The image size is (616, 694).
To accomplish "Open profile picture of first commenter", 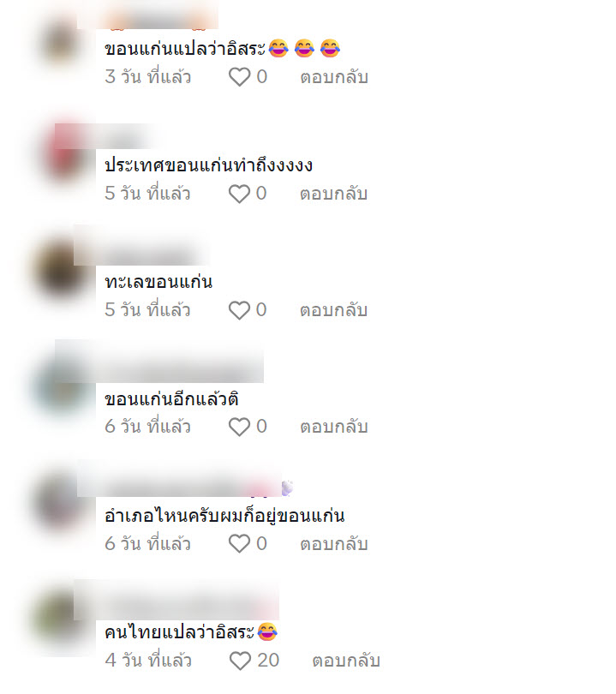I will pyautogui.click(x=62, y=42).
